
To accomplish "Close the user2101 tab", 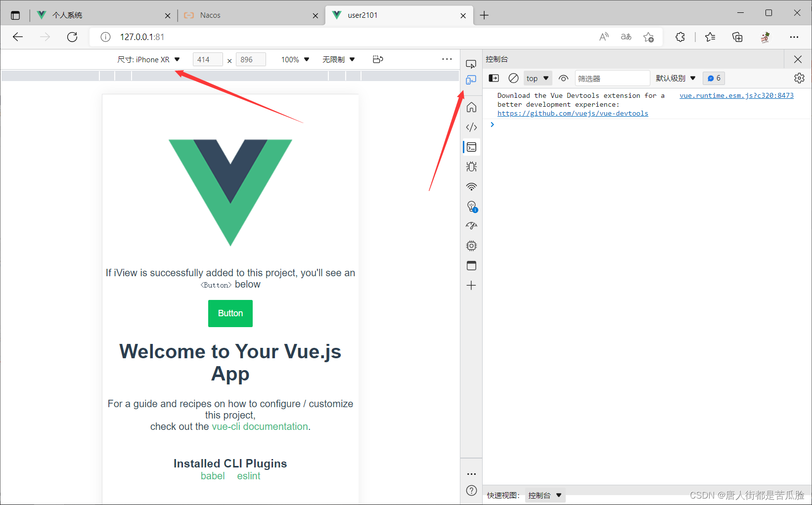I will coord(463,16).
